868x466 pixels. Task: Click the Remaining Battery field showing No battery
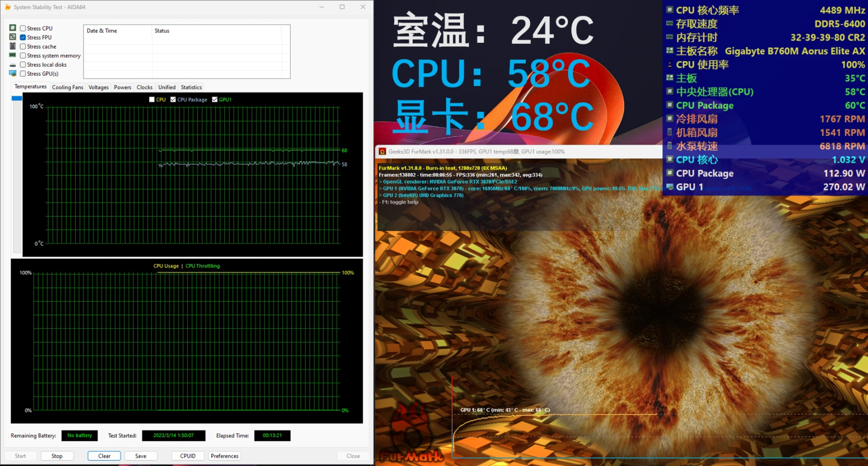pyautogui.click(x=79, y=436)
